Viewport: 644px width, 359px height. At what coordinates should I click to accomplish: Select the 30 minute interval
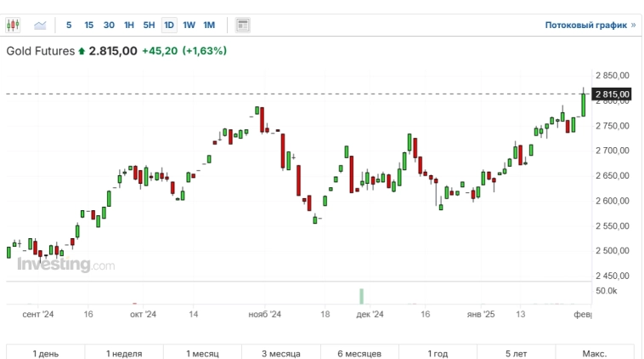pos(109,26)
